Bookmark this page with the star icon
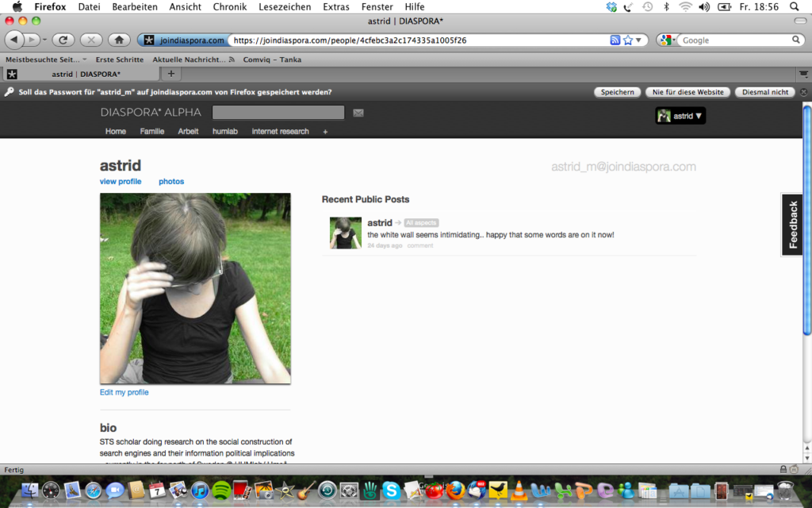812x508 pixels. [x=628, y=40]
